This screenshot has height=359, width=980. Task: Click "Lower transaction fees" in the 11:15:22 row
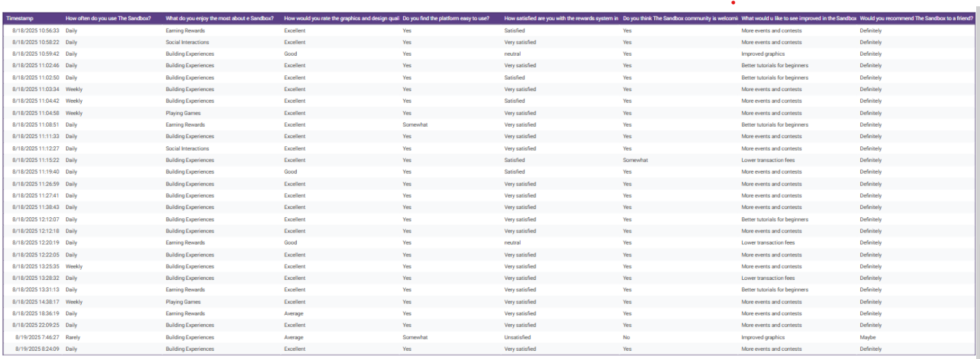[x=768, y=160]
